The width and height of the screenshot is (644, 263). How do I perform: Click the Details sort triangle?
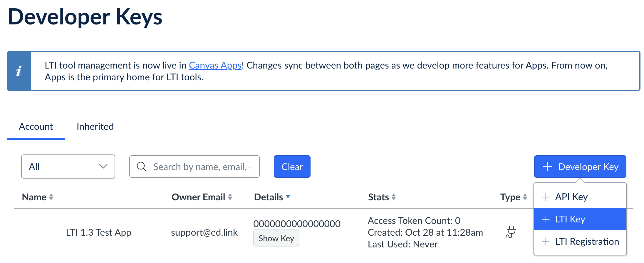288,197
